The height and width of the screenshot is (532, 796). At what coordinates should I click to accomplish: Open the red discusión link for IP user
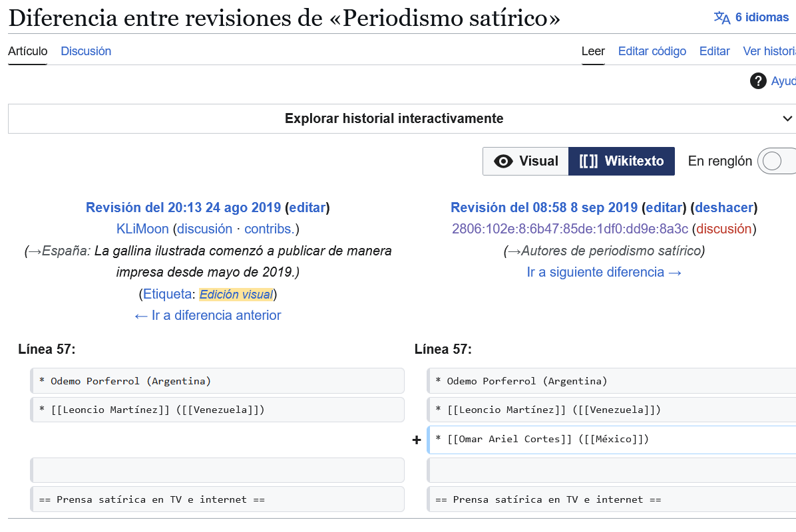pyautogui.click(x=724, y=229)
